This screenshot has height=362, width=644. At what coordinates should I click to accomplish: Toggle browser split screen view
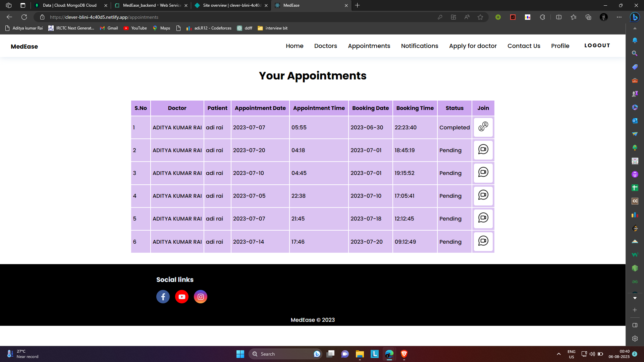click(x=559, y=17)
